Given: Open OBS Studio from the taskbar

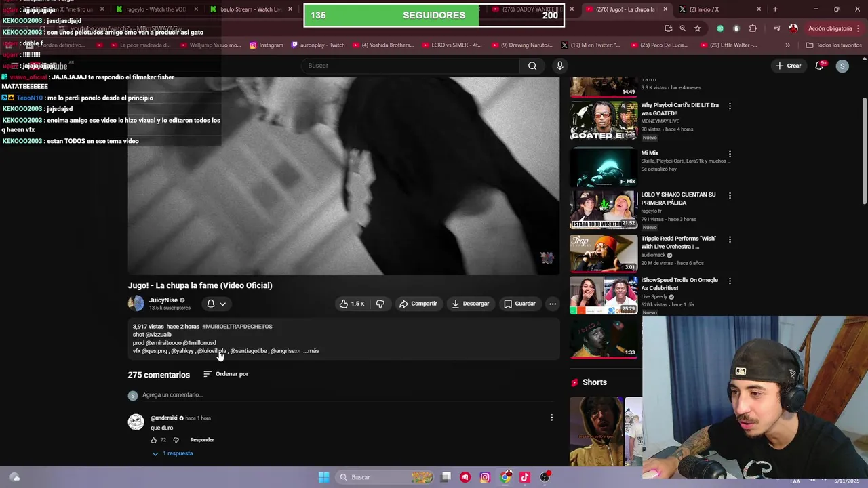Looking at the screenshot, I should coord(545,477).
